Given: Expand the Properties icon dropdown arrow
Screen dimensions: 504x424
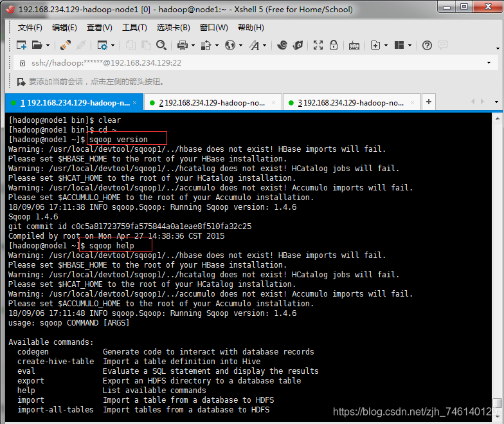Looking at the screenshot, I should (113, 45).
